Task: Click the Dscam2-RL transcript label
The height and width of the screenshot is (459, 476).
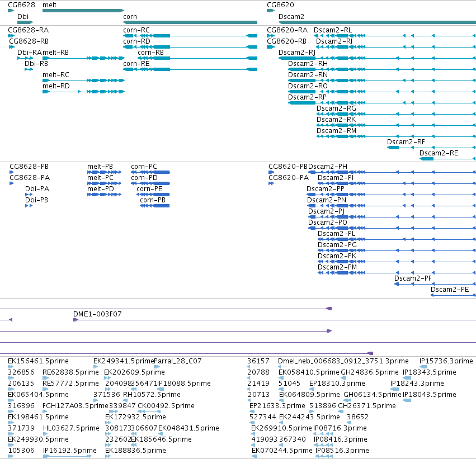Action: pyautogui.click(x=333, y=30)
